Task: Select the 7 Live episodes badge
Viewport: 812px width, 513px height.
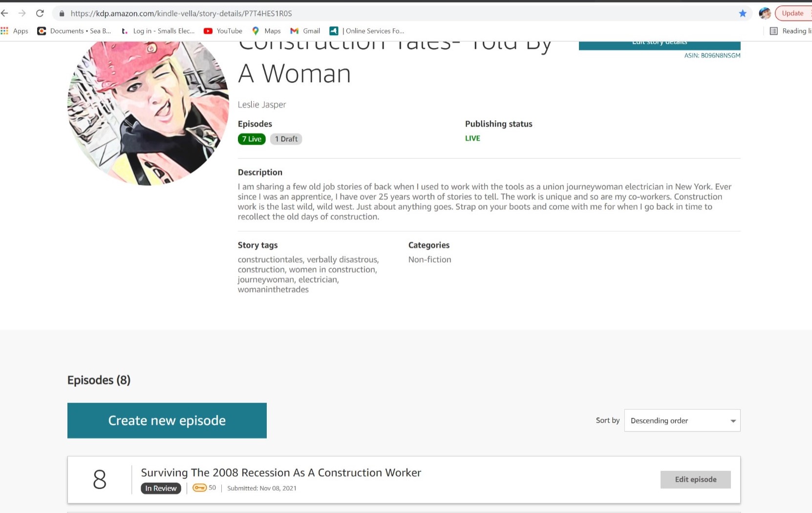Action: click(252, 139)
